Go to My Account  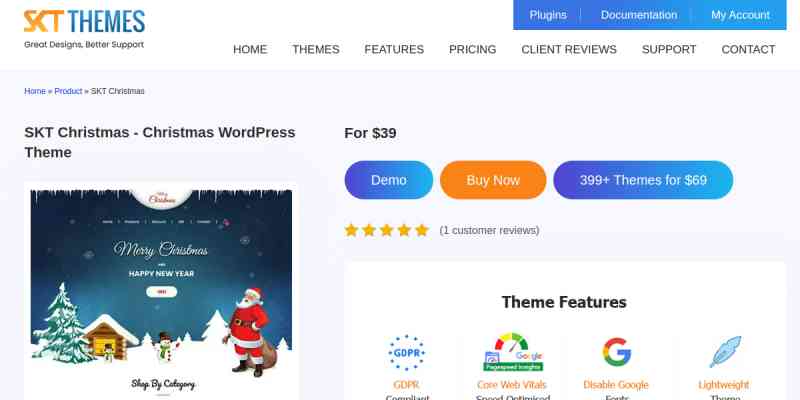[x=740, y=15]
